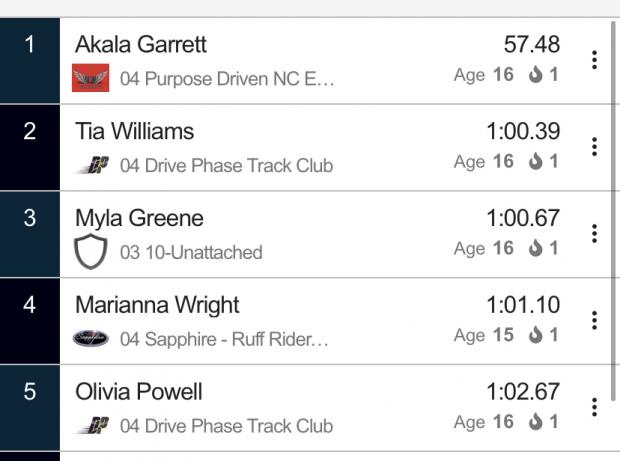The image size is (620, 461).
Task: Click the results list vertical scrollbar
Action: click(x=613, y=212)
